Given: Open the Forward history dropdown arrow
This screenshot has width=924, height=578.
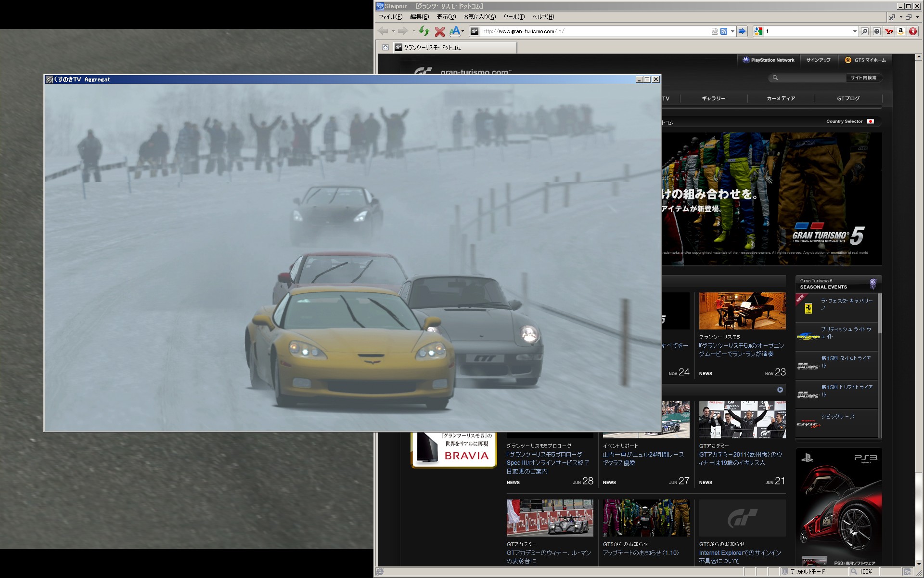Looking at the screenshot, I should [x=413, y=31].
